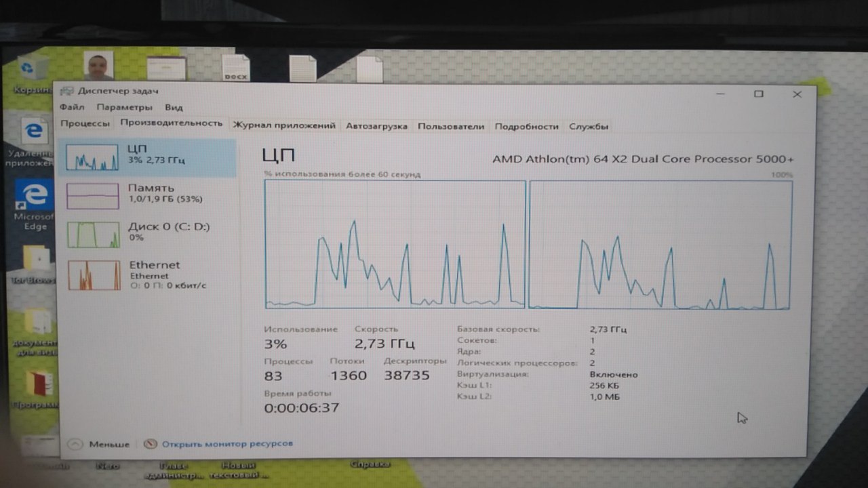This screenshot has height=488, width=868.
Task: Click the first core CPU usage graph
Action: tap(395, 244)
